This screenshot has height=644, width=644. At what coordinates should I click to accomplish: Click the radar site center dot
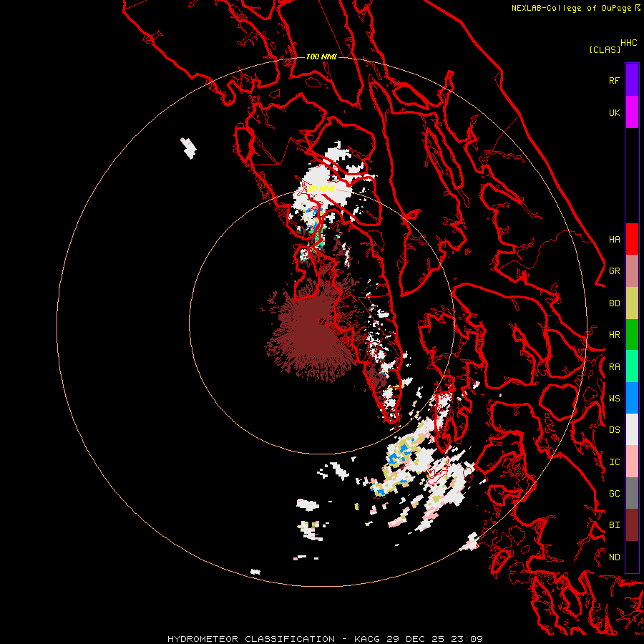point(321,321)
